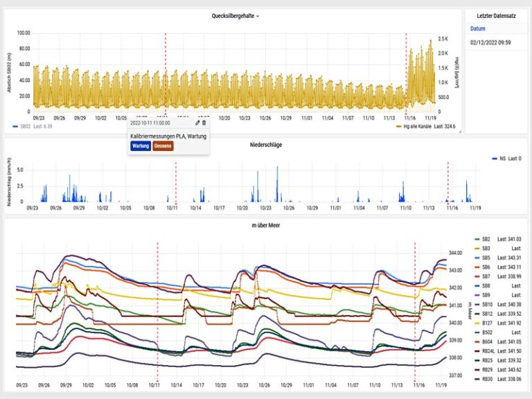Open the m über Meer panel menu
Viewport: 532px width, 399px height.
pyautogui.click(x=265, y=226)
